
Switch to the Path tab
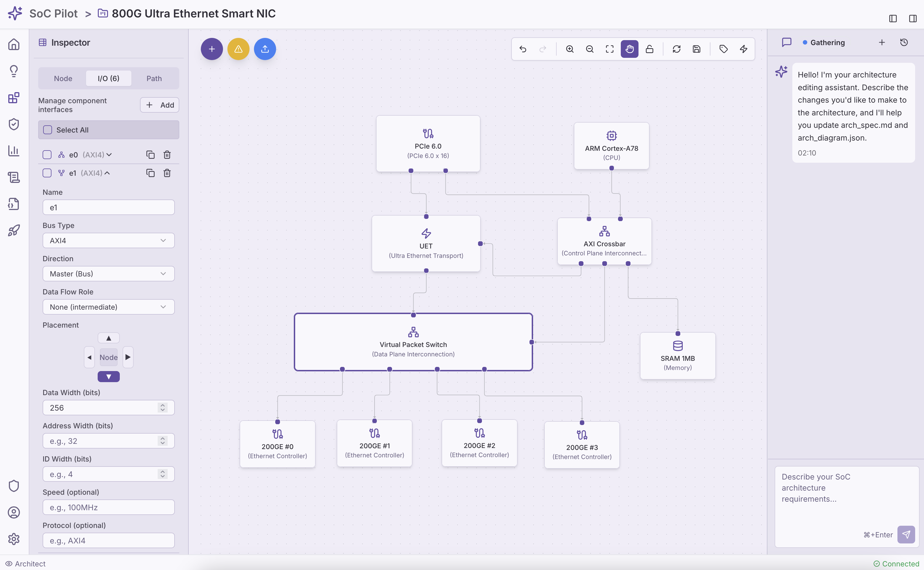coord(154,78)
